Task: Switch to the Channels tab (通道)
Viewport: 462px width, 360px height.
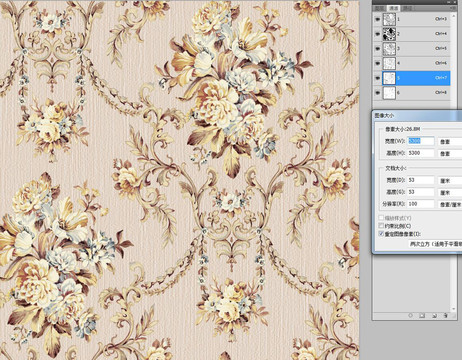Action: coord(393,8)
